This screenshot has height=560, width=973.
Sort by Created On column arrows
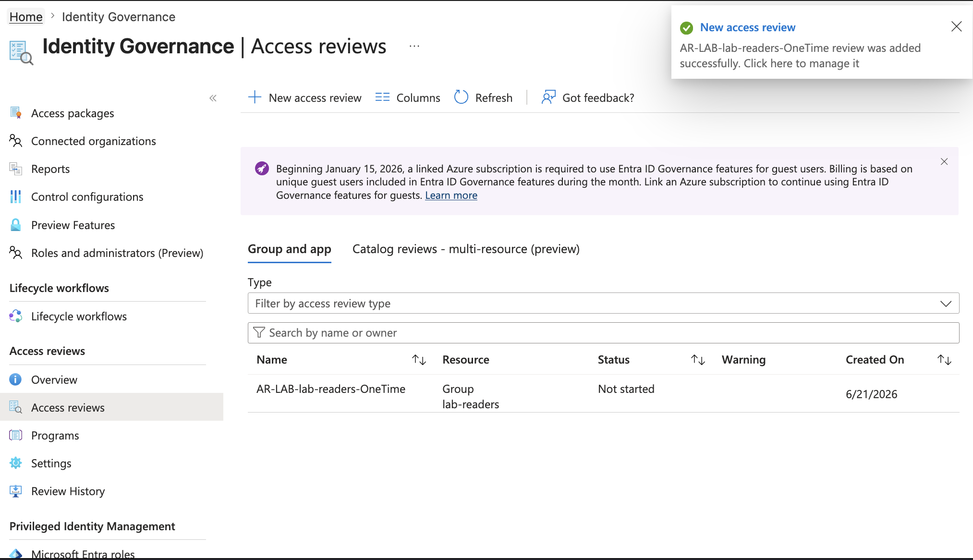[945, 360]
